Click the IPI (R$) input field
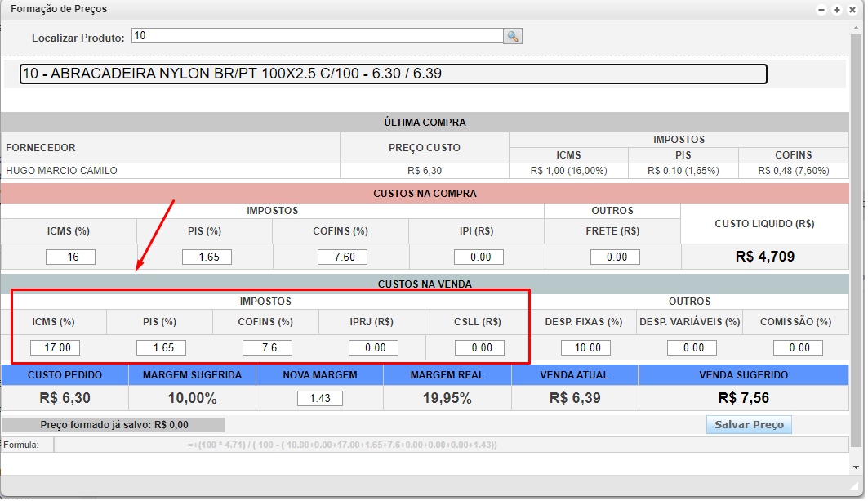The height and width of the screenshot is (501, 868). tap(478, 257)
